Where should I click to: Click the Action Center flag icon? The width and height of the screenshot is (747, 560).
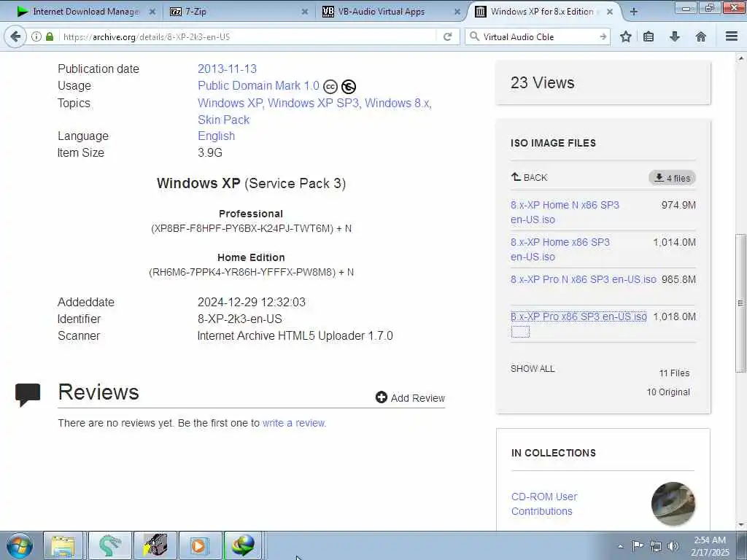[638, 545]
